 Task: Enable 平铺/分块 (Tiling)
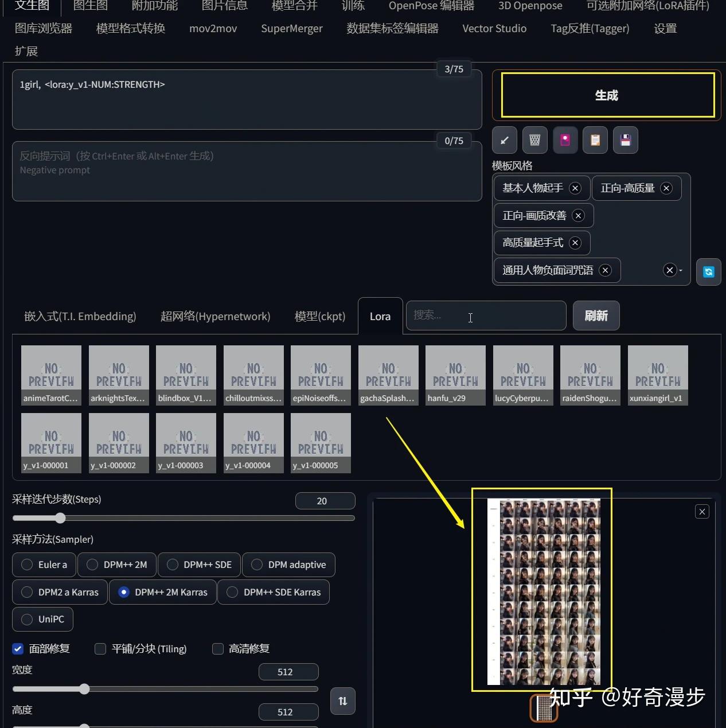(x=100, y=649)
